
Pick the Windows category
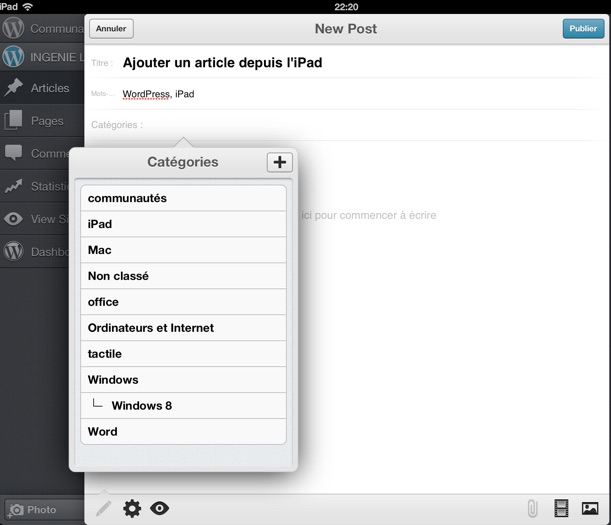(183, 380)
